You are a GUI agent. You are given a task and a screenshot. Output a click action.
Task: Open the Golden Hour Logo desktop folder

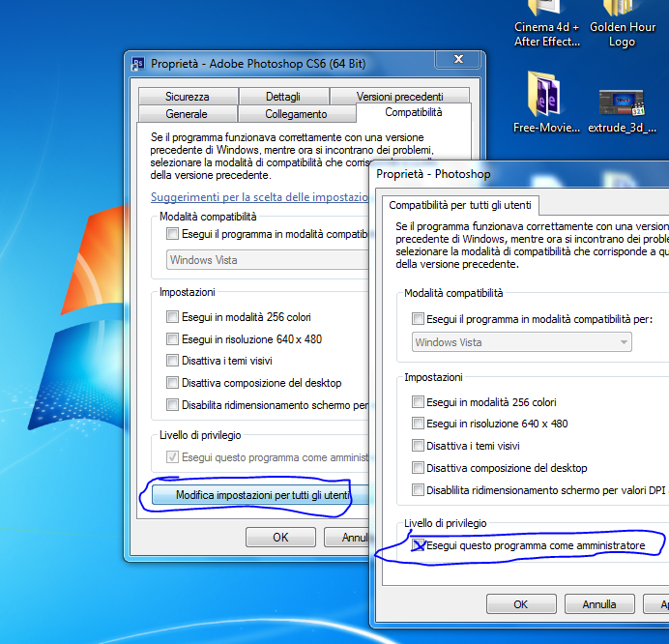pos(622,23)
